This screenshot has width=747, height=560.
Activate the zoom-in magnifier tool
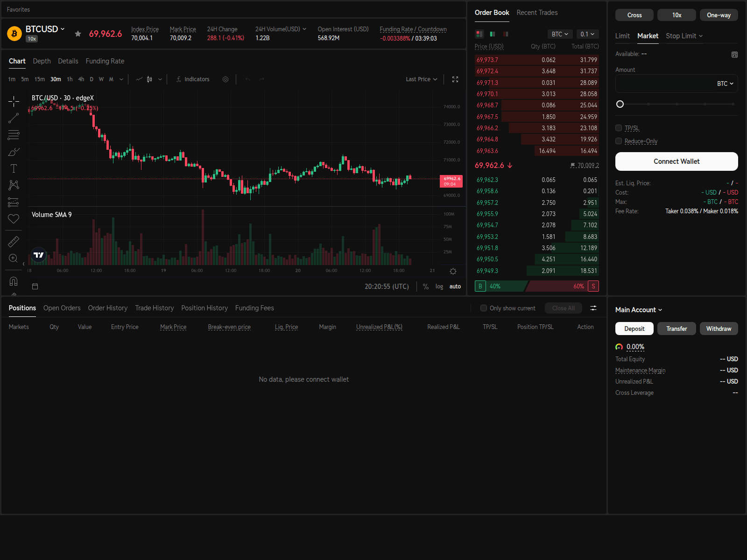[14, 258]
